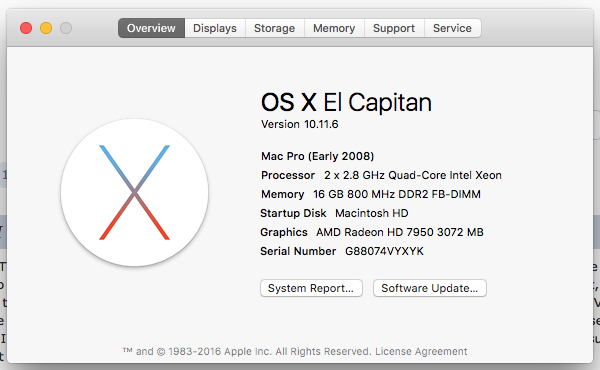Switch to the Overview tab

tap(152, 28)
